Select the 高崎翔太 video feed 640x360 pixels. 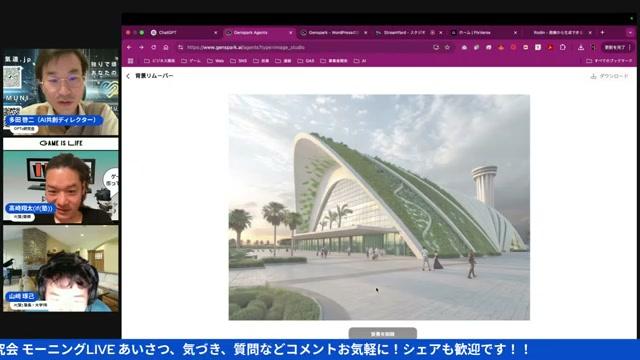pos(61,180)
